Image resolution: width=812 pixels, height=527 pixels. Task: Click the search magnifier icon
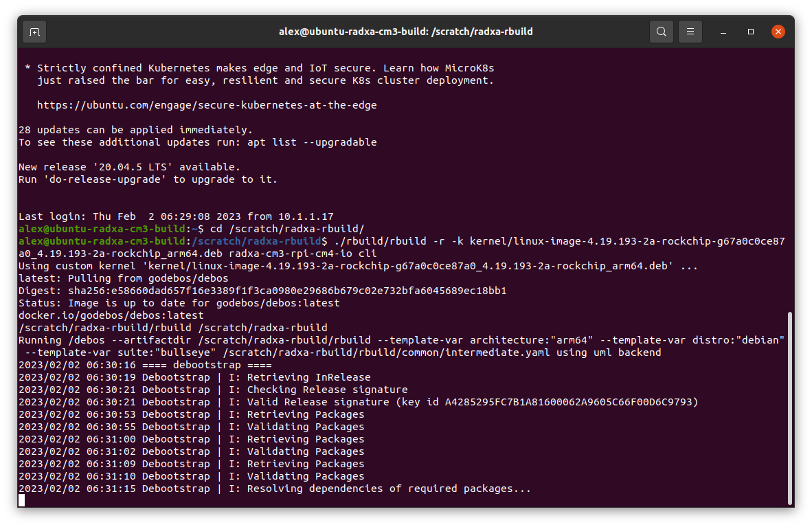point(661,32)
